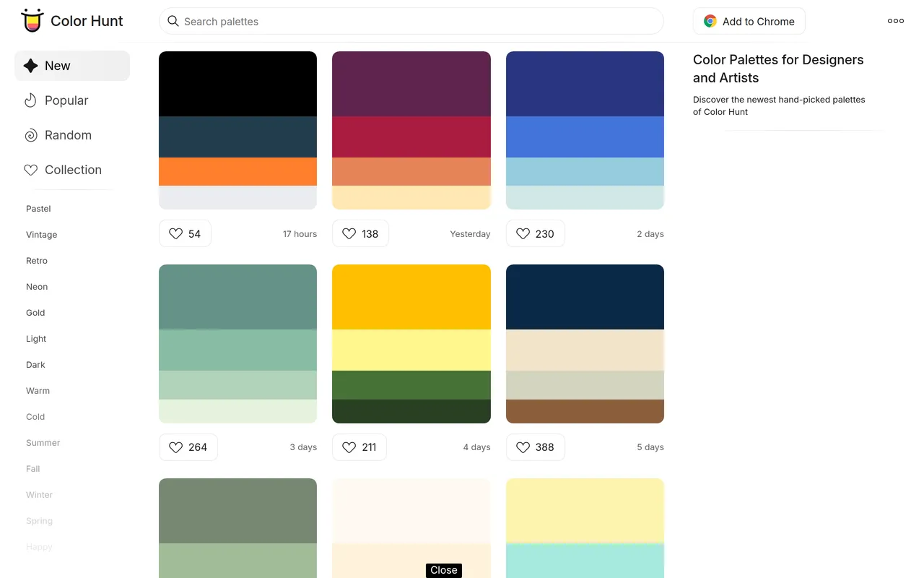
Task: Click the Close label at bottom
Action: 443,570
